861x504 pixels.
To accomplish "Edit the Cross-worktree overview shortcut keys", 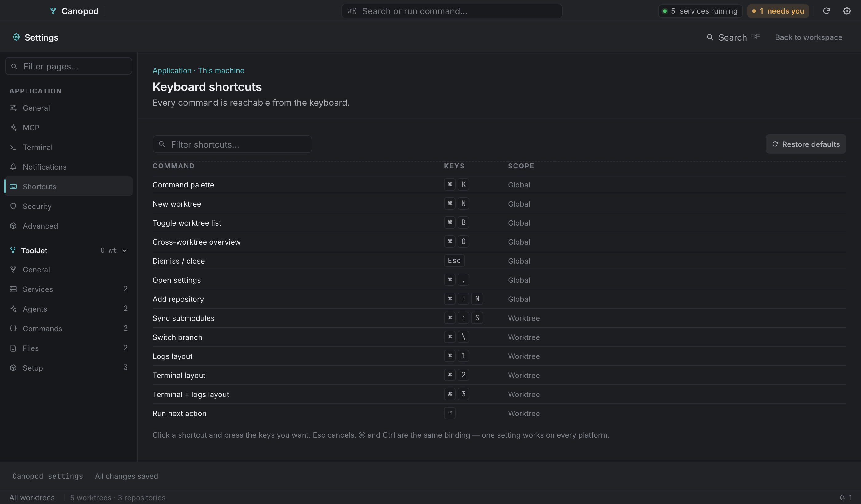I will [456, 242].
